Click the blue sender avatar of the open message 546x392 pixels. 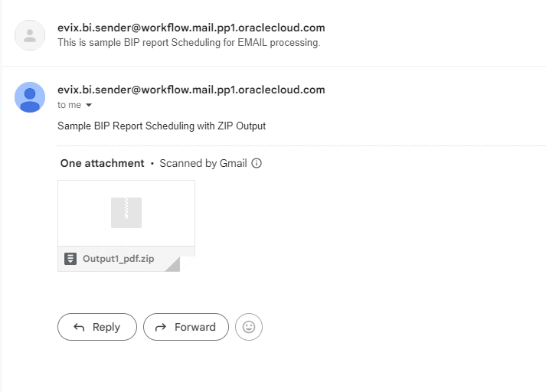[30, 97]
